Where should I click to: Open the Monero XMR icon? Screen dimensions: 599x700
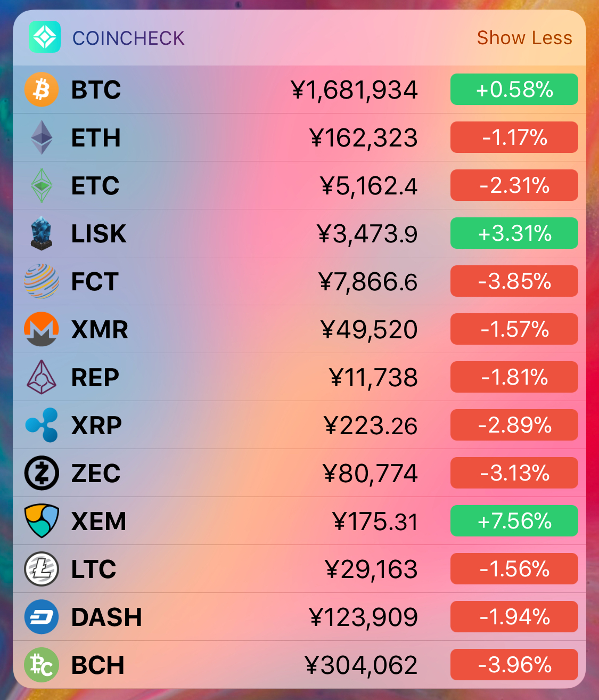(x=42, y=329)
